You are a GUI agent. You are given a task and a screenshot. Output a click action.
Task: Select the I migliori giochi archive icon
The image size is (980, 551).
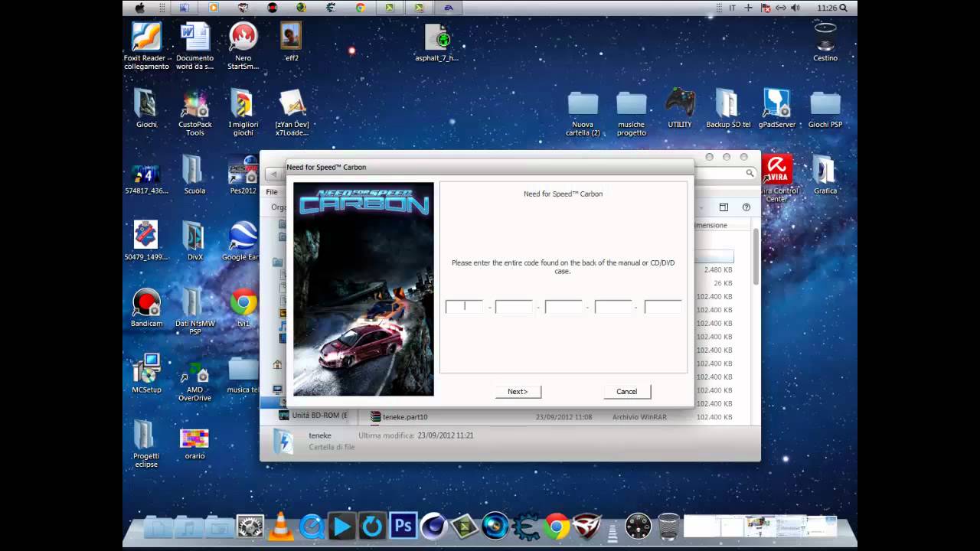point(243,112)
